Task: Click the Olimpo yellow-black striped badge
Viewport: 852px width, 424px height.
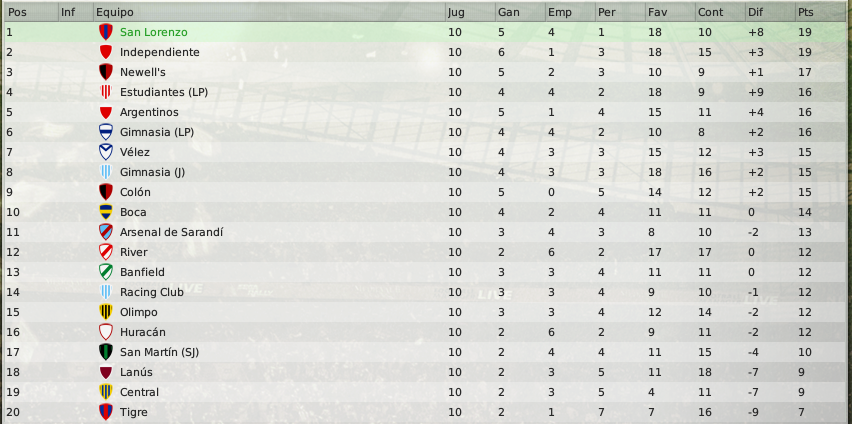Action: pyautogui.click(x=105, y=312)
